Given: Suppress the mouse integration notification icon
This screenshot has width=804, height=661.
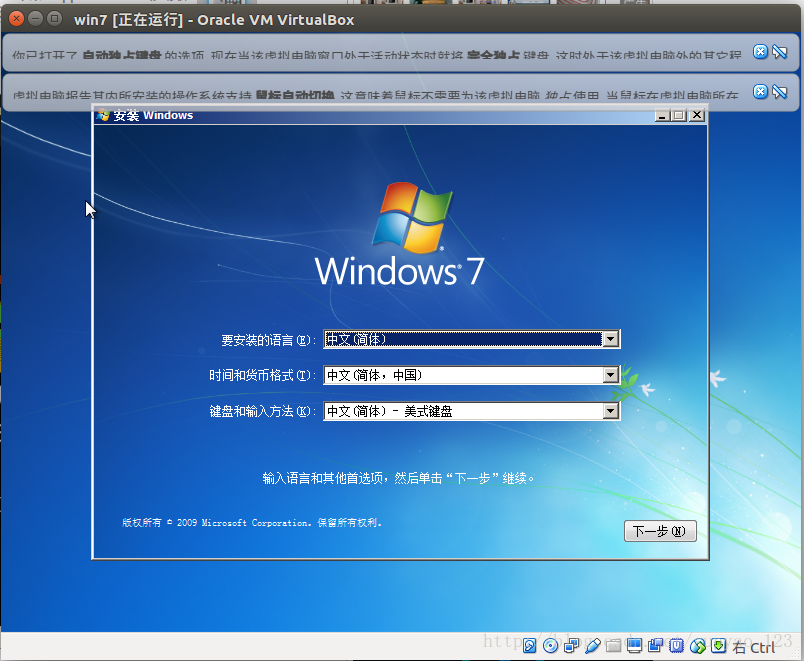Looking at the screenshot, I should (x=779, y=91).
